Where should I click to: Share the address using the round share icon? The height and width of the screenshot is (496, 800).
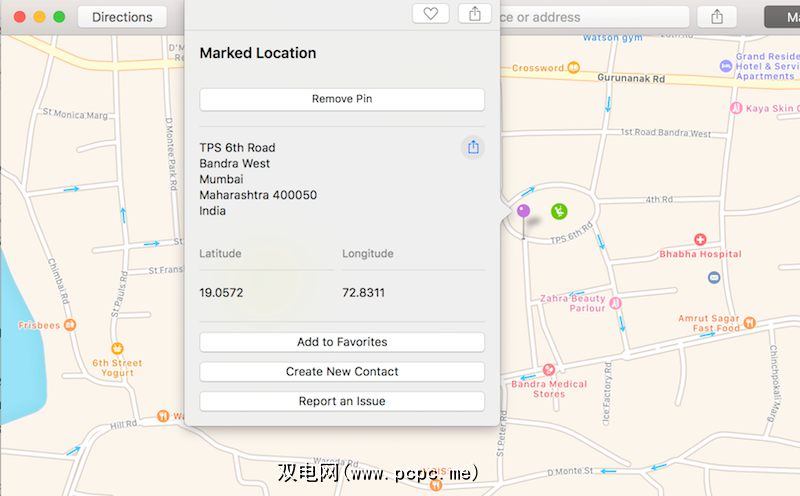point(473,147)
